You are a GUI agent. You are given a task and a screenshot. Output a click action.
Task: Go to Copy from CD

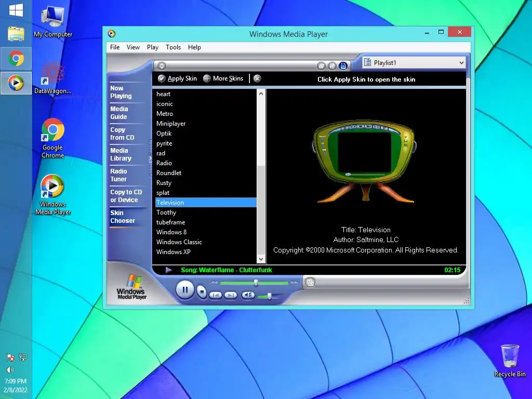(122, 134)
